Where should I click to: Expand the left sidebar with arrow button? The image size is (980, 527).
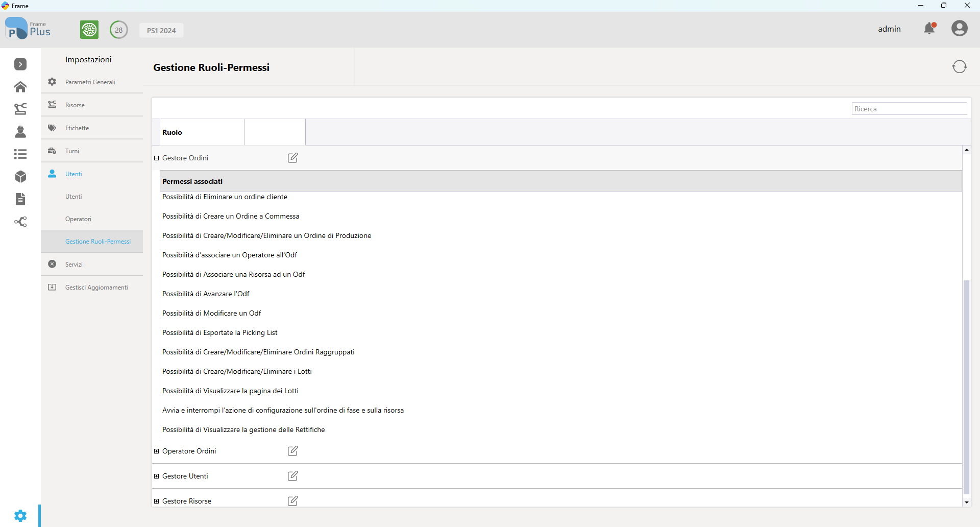click(x=20, y=64)
